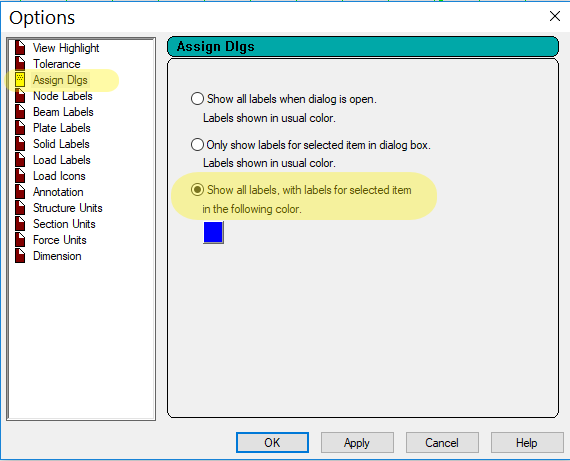The image size is (570, 461).
Task: Click the yellow Assign Dlgs icon
Action: coord(20,80)
